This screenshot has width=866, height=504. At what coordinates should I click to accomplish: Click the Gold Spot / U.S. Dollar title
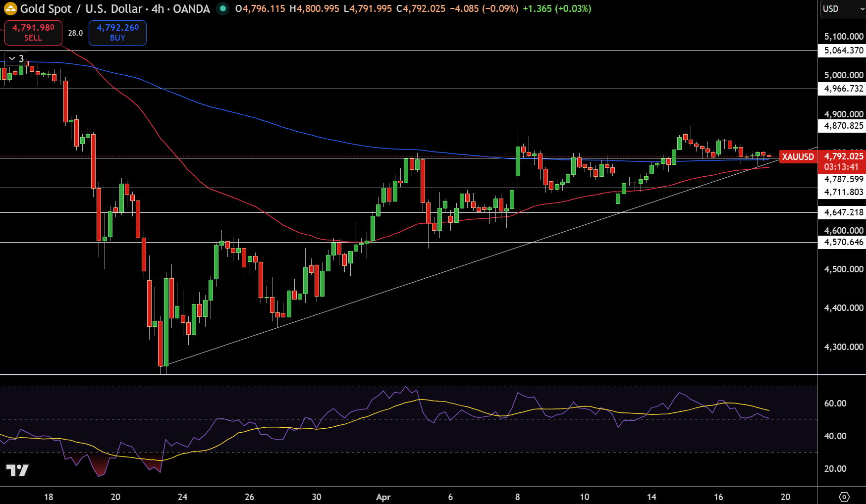(81, 8)
